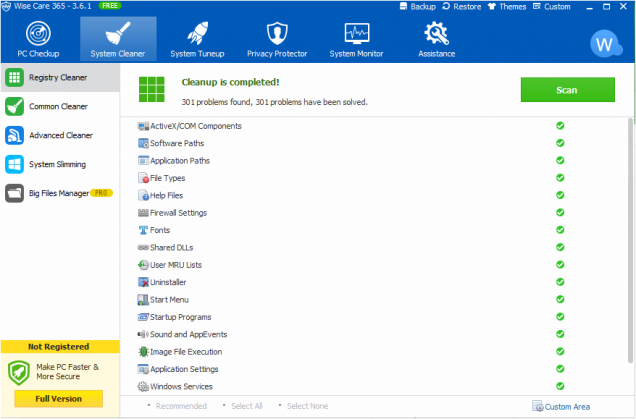This screenshot has height=419, width=636.
Task: Open the Custom Area link
Action: tap(561, 406)
